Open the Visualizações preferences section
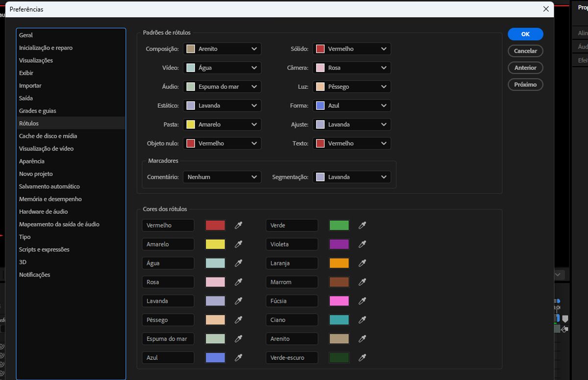The image size is (588, 380). (71, 60)
